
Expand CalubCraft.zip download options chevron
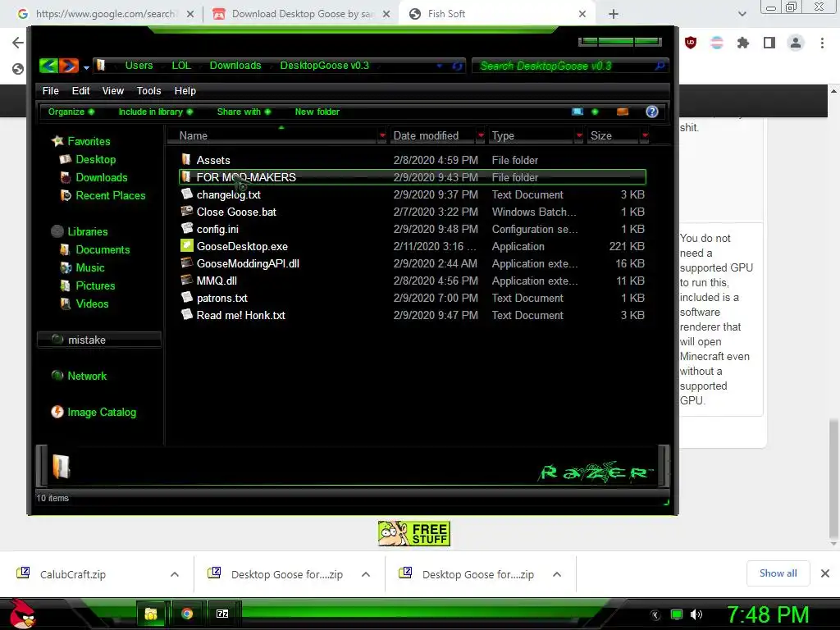click(x=175, y=574)
